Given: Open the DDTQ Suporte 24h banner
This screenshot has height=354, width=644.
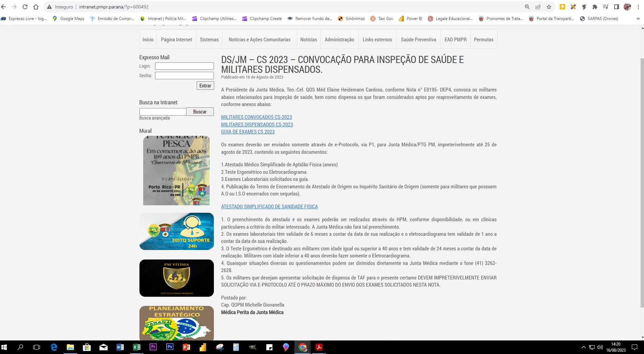Looking at the screenshot, I should click(176, 231).
